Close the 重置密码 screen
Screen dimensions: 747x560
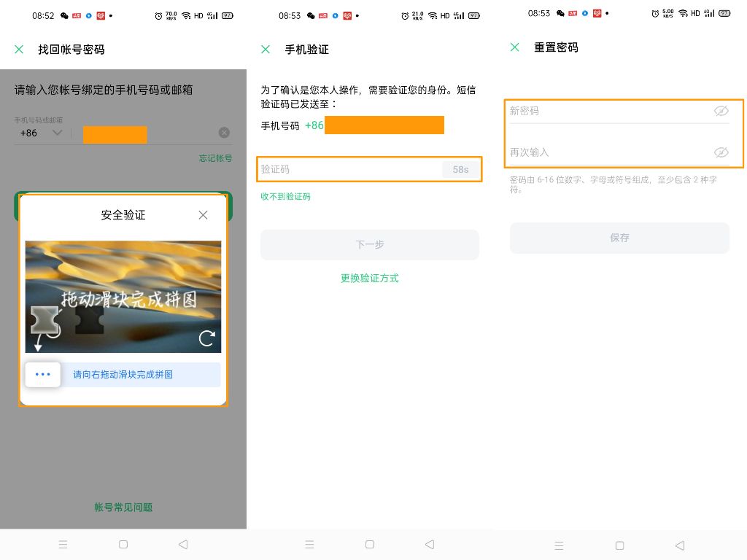point(516,47)
